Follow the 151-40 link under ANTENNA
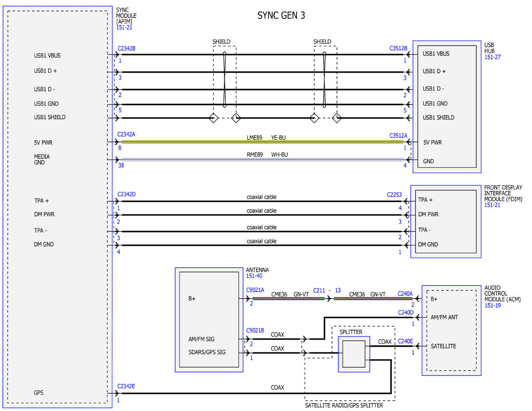This screenshot has height=411, width=532. pos(254,276)
